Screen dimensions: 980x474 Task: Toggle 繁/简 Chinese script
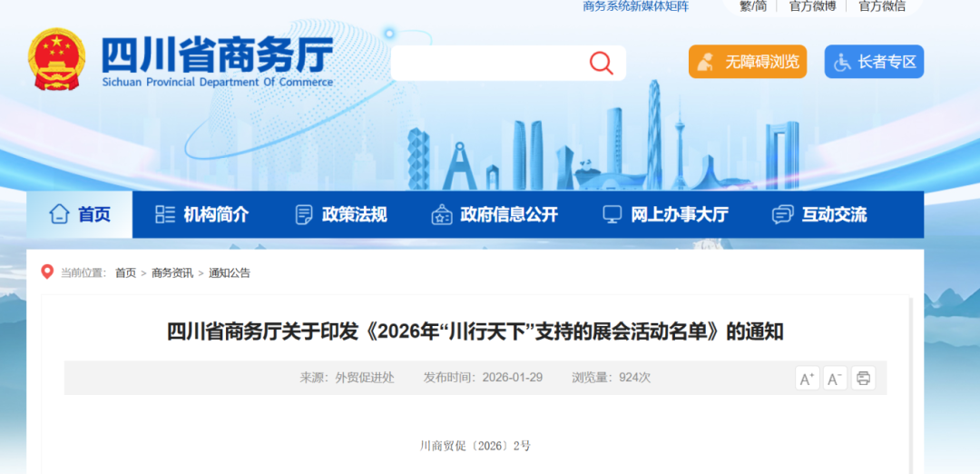pyautogui.click(x=752, y=6)
